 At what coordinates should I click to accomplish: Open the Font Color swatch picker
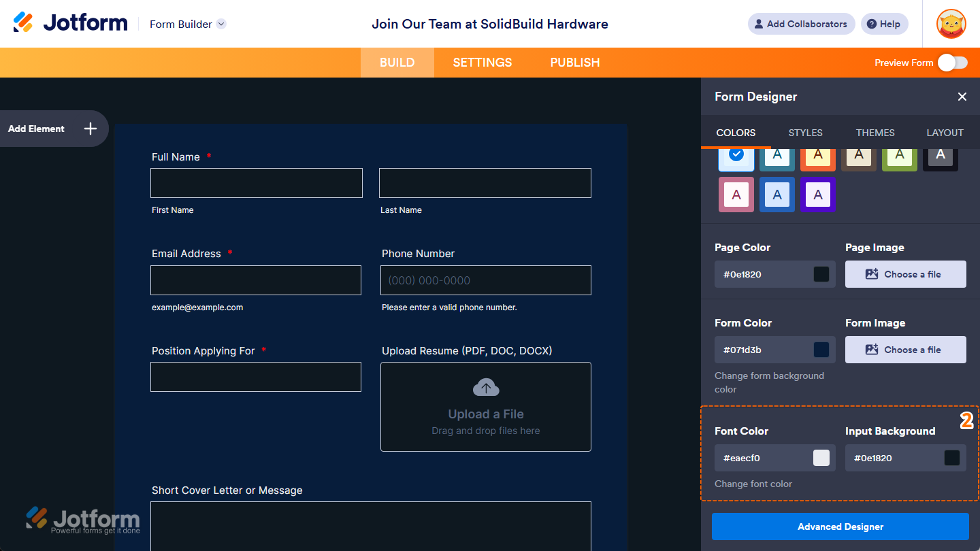(821, 458)
